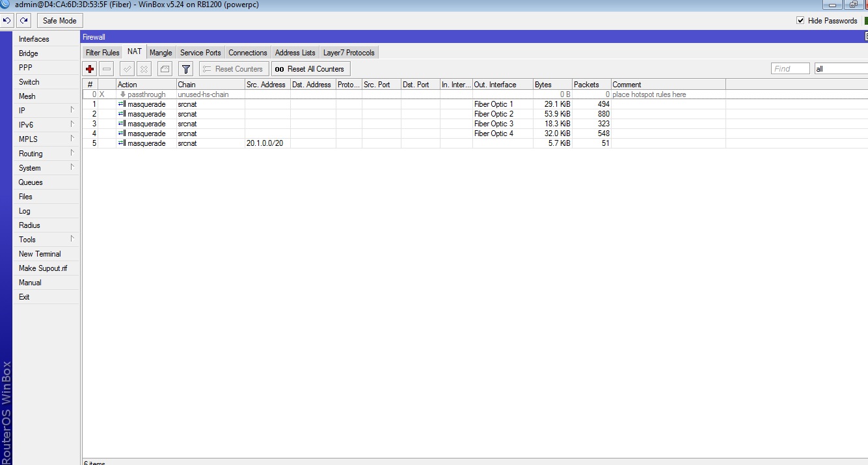Viewport: 868px width, 465px height.
Task: Click Exit in the sidebar
Action: (46, 297)
